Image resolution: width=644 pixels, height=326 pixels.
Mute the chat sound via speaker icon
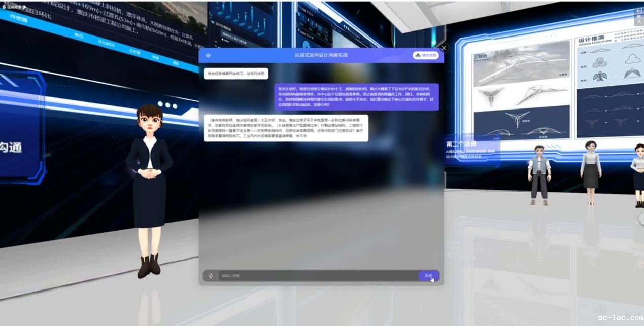click(x=209, y=55)
